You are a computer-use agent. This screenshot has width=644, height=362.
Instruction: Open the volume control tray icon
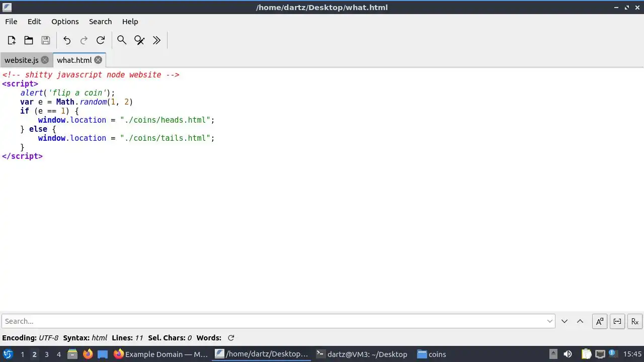point(568,354)
